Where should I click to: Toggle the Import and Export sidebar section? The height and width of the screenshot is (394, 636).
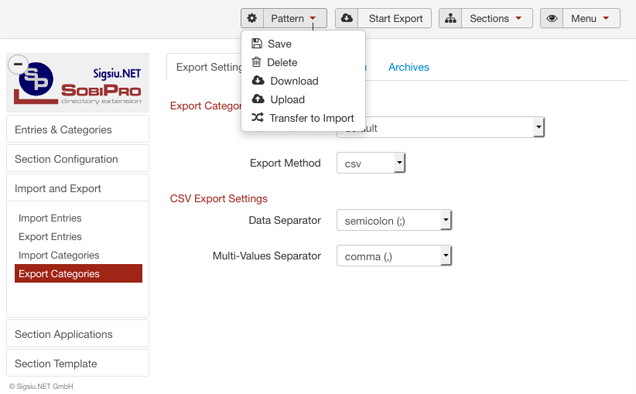click(78, 188)
